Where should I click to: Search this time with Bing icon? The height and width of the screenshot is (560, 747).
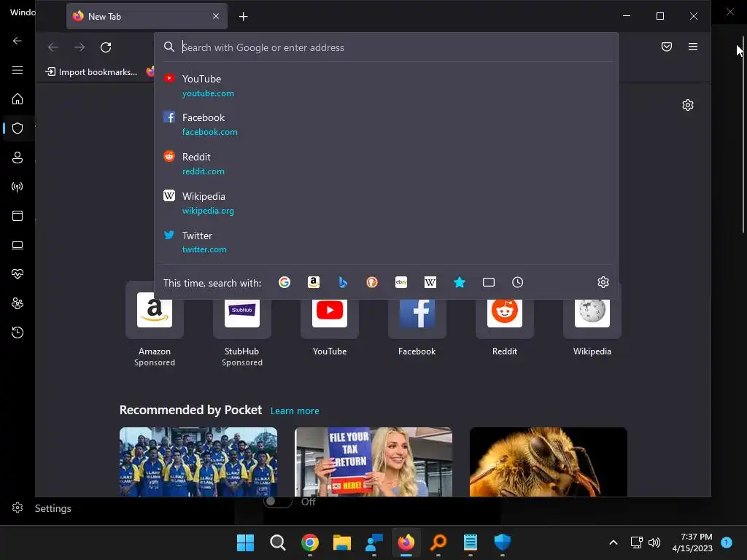pos(343,282)
